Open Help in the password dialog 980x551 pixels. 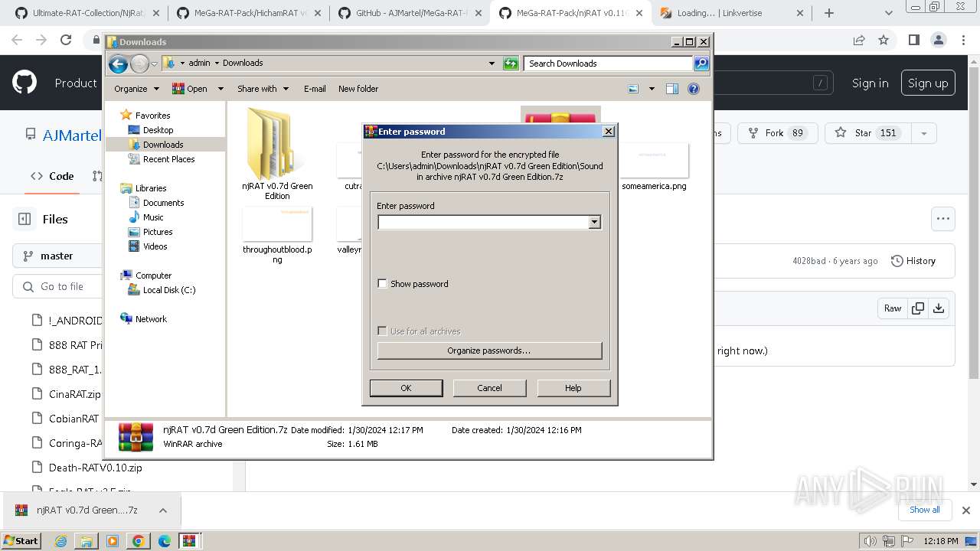click(573, 388)
